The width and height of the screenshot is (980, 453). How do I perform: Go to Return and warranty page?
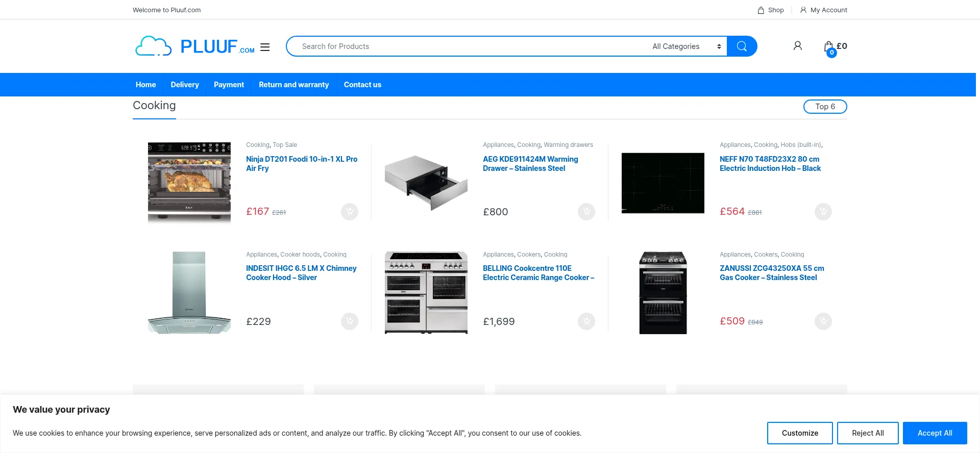click(293, 85)
